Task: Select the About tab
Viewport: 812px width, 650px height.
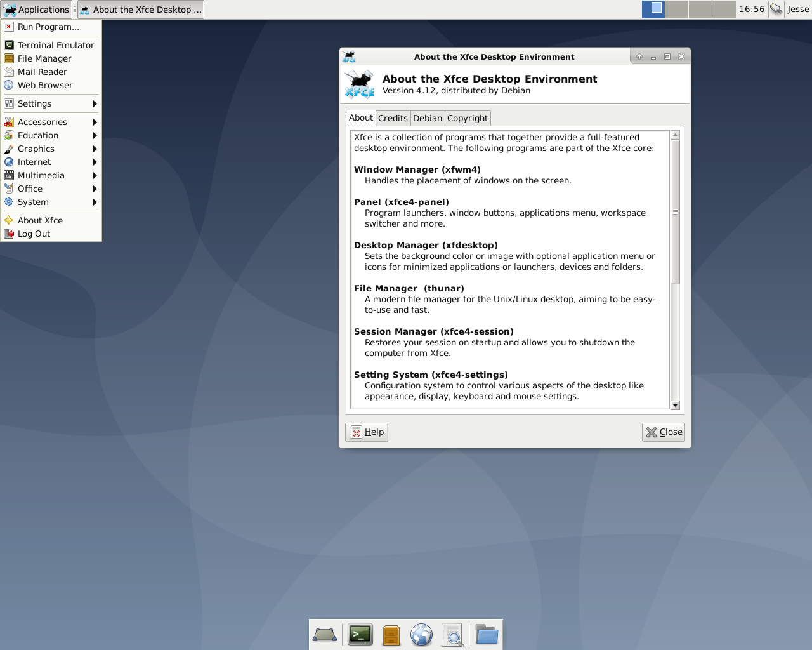Action: [x=361, y=117]
